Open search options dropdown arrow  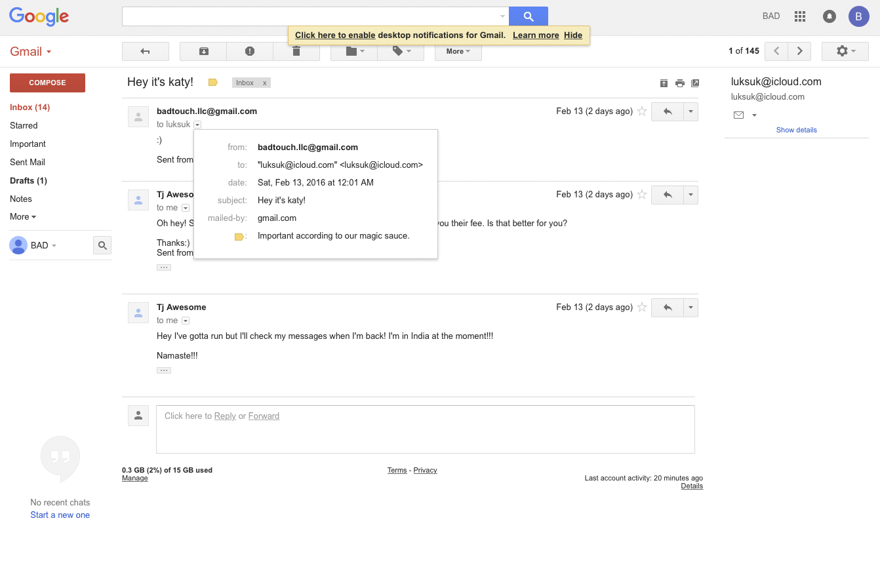pos(503,16)
